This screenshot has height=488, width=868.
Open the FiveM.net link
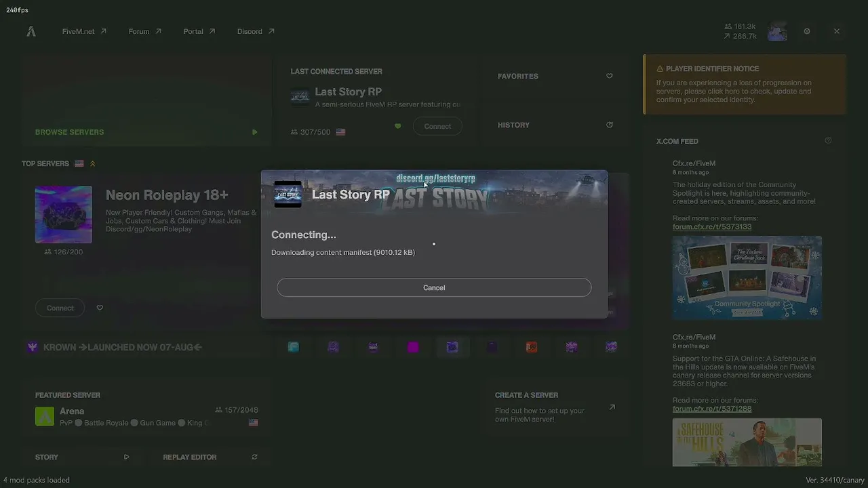click(84, 31)
